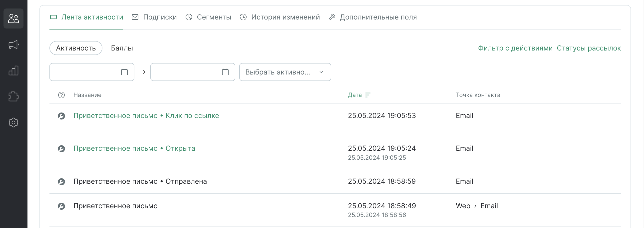
Task: Click the end date input field
Action: coord(193,72)
